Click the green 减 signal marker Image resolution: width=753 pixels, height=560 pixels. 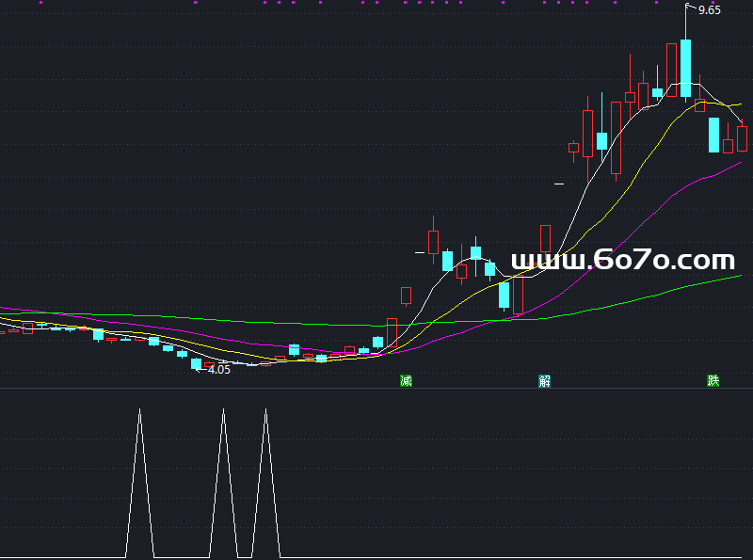tap(406, 381)
